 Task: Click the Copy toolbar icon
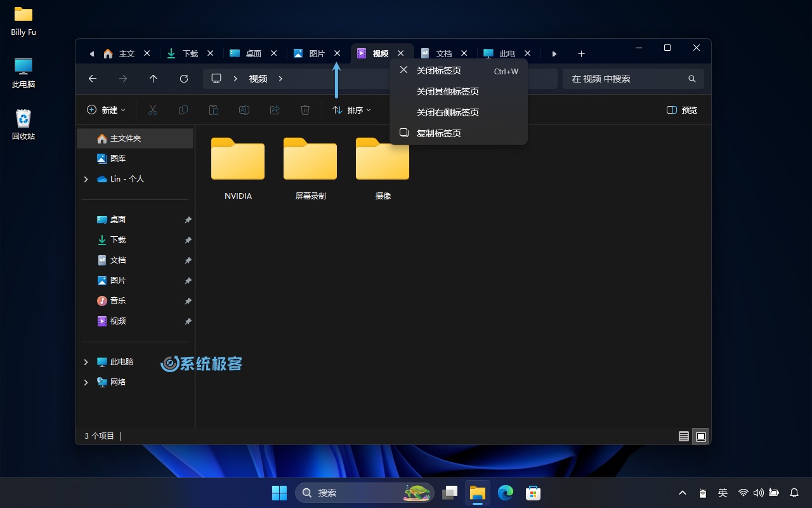click(183, 110)
